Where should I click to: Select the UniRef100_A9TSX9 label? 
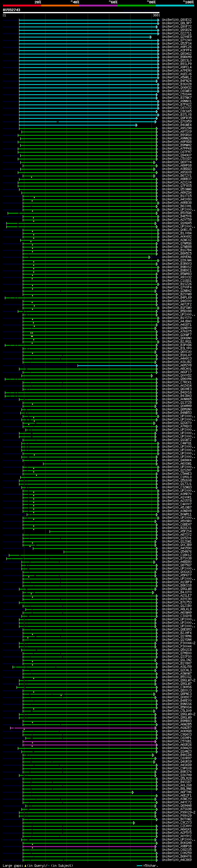click(177, 132)
